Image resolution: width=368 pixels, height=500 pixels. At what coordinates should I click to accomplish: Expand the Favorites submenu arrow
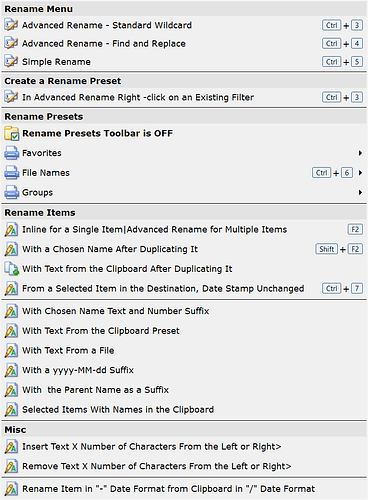click(x=360, y=153)
